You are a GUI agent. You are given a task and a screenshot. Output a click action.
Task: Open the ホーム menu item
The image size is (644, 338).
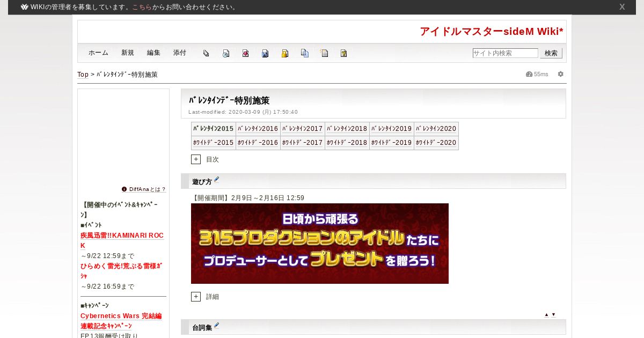pos(98,53)
